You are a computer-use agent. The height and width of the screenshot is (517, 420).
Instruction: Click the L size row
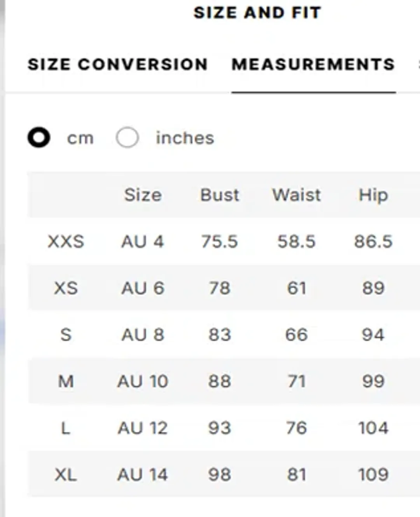click(x=67, y=428)
